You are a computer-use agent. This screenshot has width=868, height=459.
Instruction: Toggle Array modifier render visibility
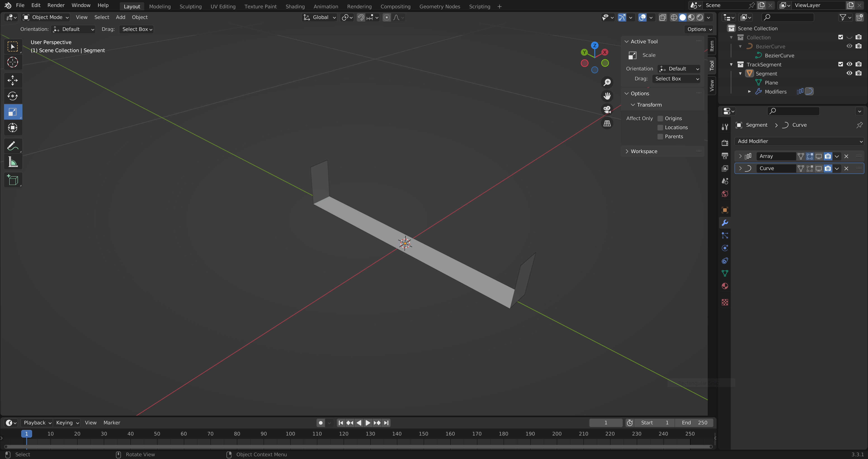tap(828, 156)
